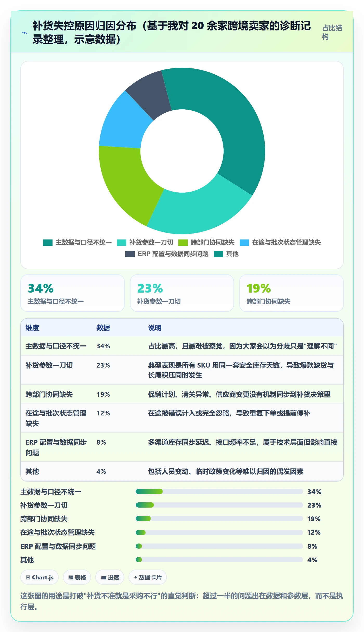Open the 19% 跨部门协同缺失 stat card
Viewport: 364px width, 632px height.
(x=291, y=293)
